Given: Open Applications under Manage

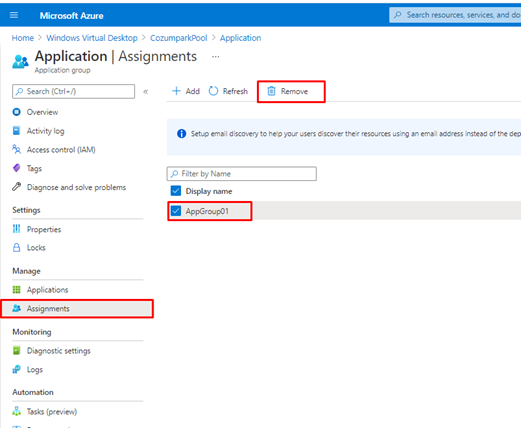Looking at the screenshot, I should click(x=47, y=290).
